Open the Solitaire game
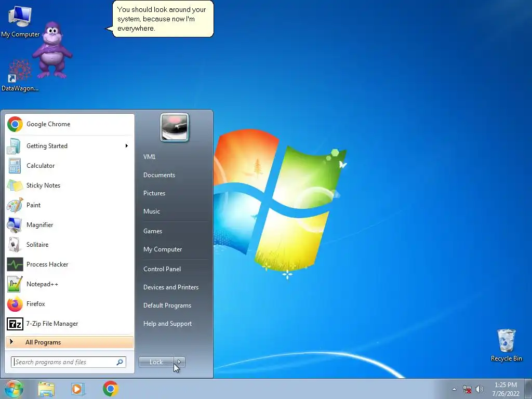The image size is (532, 399). click(70, 244)
